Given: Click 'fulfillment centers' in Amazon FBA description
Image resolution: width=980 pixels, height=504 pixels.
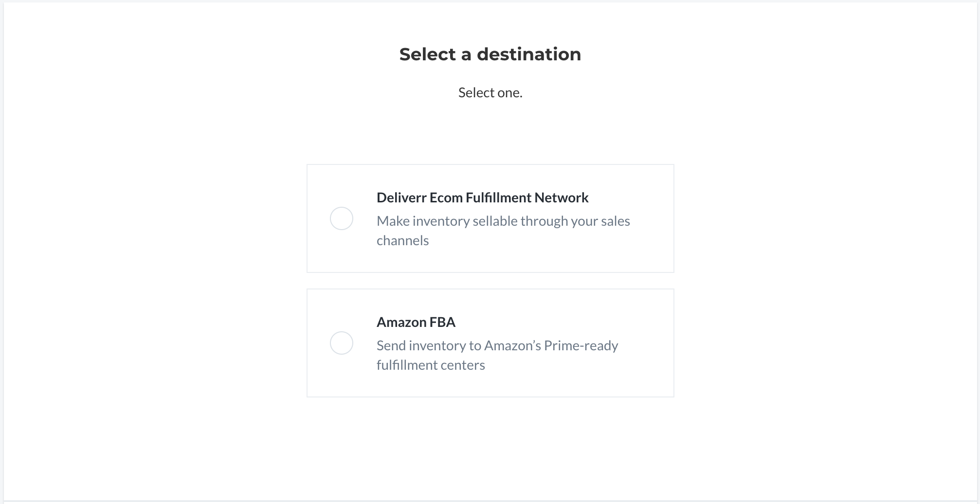Looking at the screenshot, I should pyautogui.click(x=431, y=365).
